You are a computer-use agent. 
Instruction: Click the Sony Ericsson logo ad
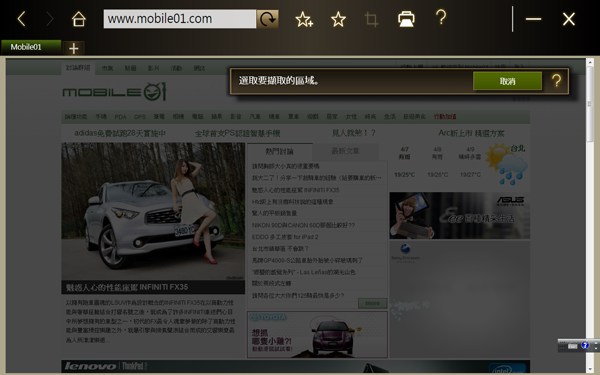pyautogui.click(x=405, y=253)
